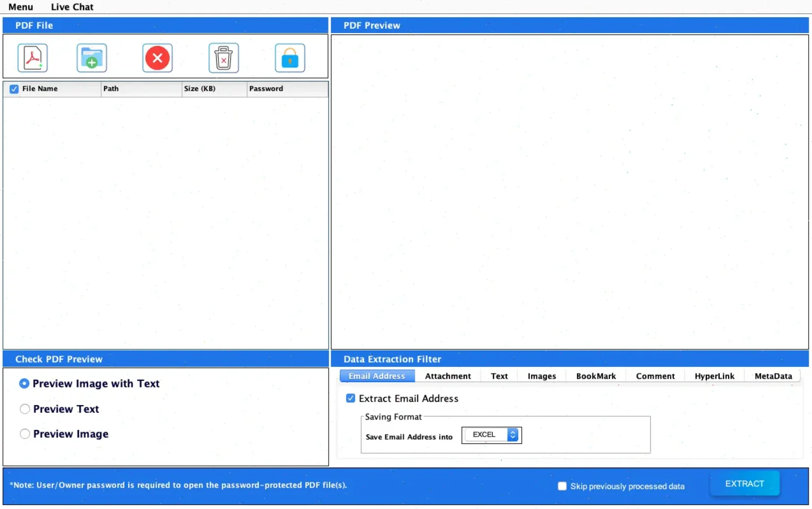Click the File Name column header text
This screenshot has height=509, width=812.
[40, 88]
